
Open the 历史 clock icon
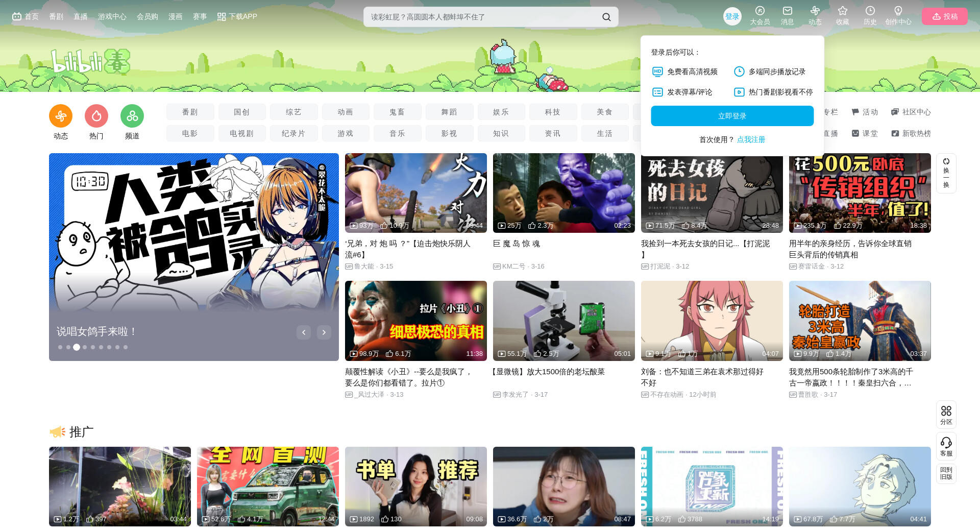click(870, 11)
